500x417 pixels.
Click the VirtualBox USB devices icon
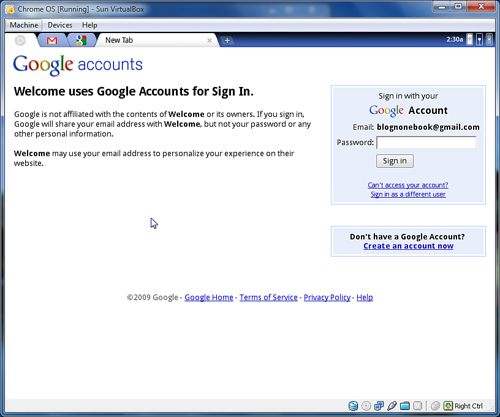[392, 406]
